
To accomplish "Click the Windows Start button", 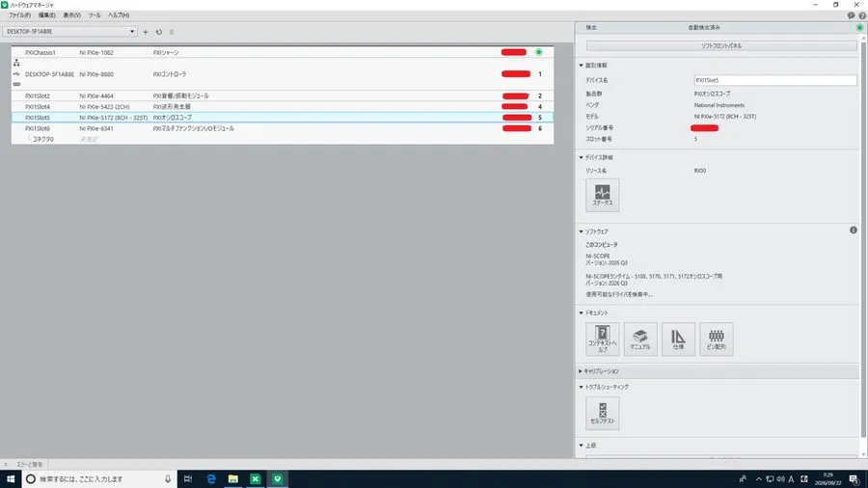I will coord(11,478).
